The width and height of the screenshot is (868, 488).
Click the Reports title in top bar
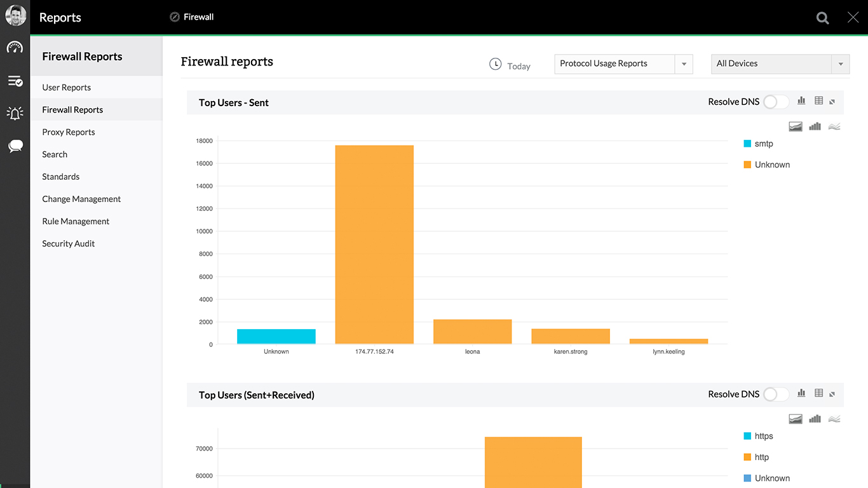pos(60,17)
